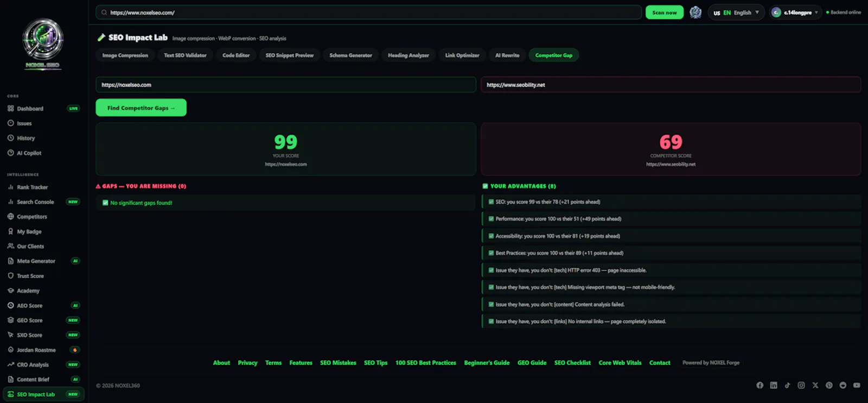Open Competitors globe icon

click(x=10, y=217)
